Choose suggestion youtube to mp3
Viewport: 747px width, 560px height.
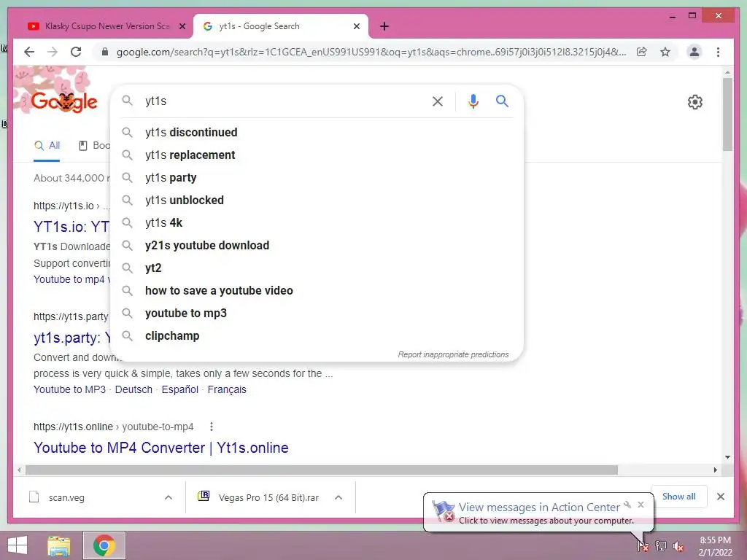(317, 314)
